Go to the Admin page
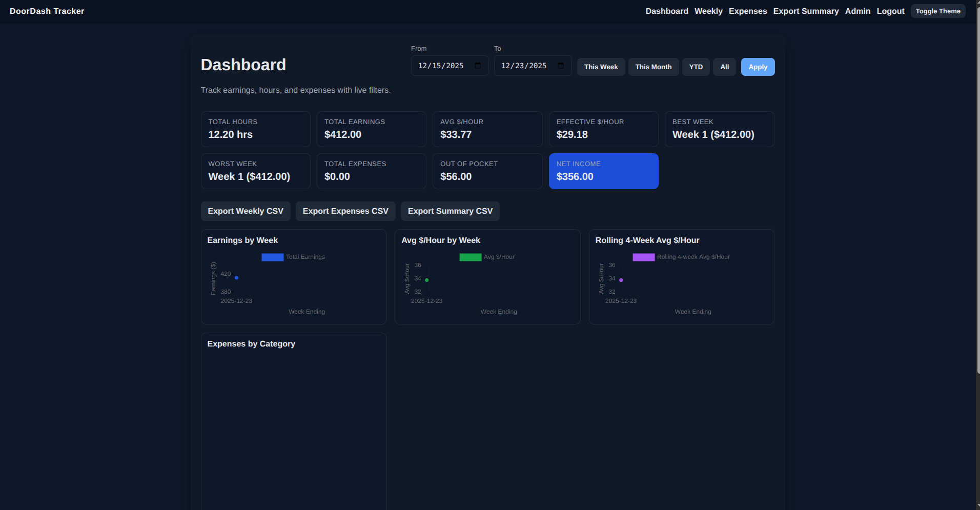The width and height of the screenshot is (980, 510). (857, 11)
